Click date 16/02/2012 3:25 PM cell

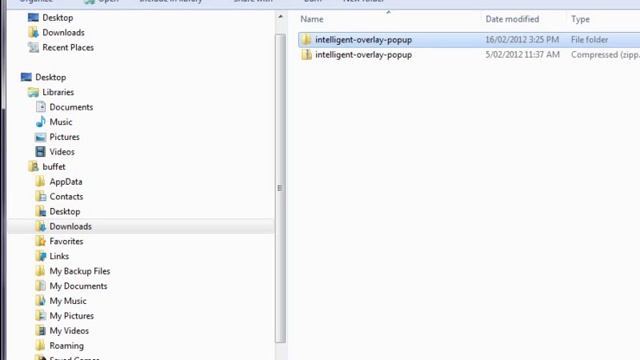[x=522, y=40]
